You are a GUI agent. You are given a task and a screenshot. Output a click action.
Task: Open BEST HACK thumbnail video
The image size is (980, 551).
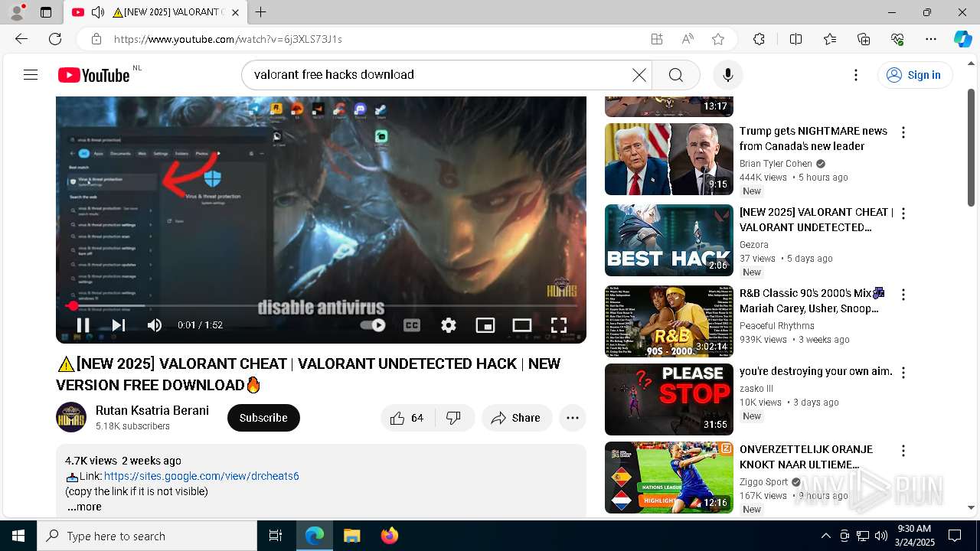click(x=669, y=240)
